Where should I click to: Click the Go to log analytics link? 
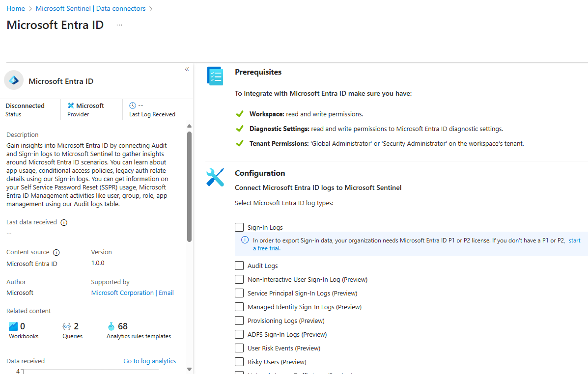coord(149,361)
